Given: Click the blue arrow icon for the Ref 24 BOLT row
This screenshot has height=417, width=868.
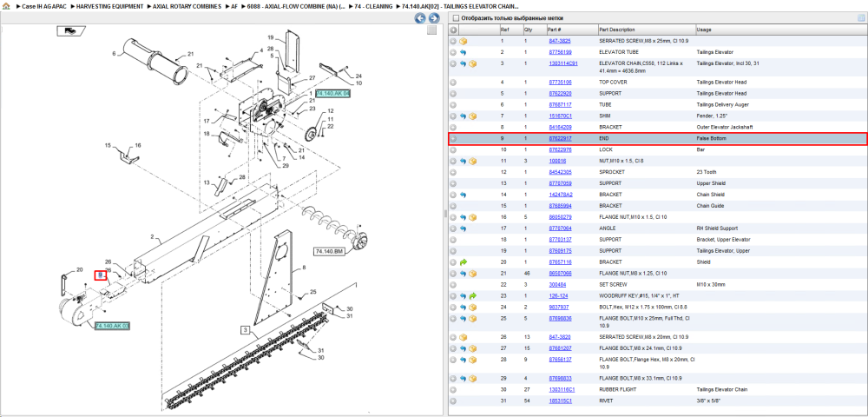Looking at the screenshot, I should 464,307.
